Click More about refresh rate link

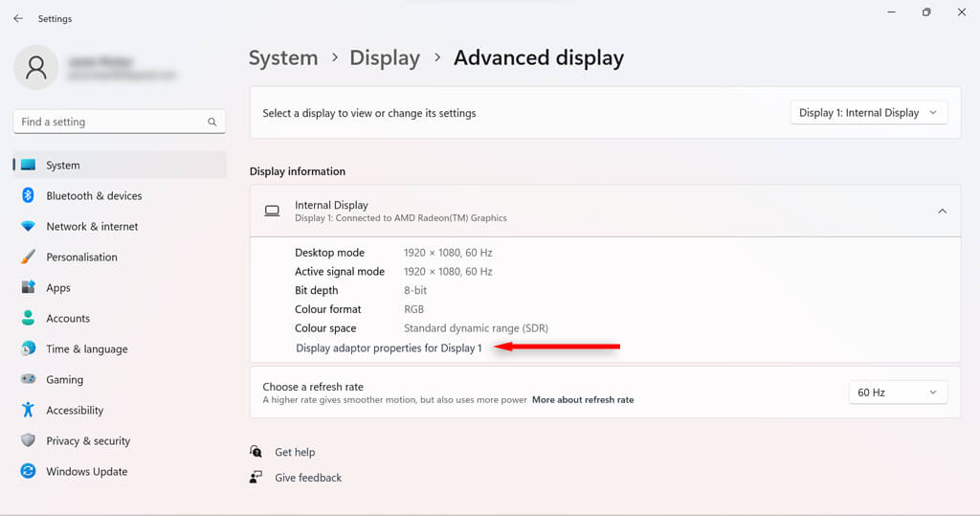tap(583, 400)
